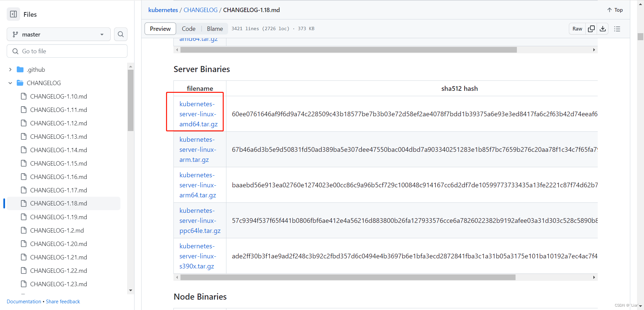Download the raw file icon
644x310 pixels.
[x=603, y=29]
